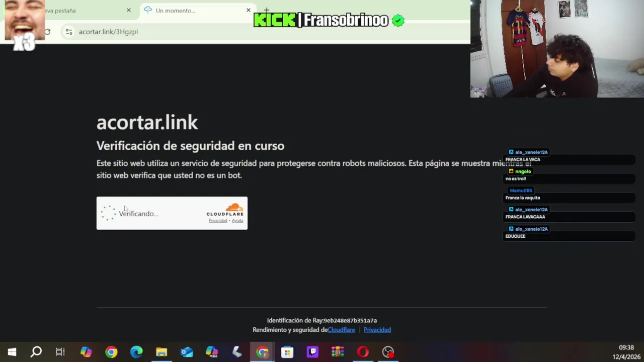
Task: Open Cloudflare link in footer
Action: 341,330
